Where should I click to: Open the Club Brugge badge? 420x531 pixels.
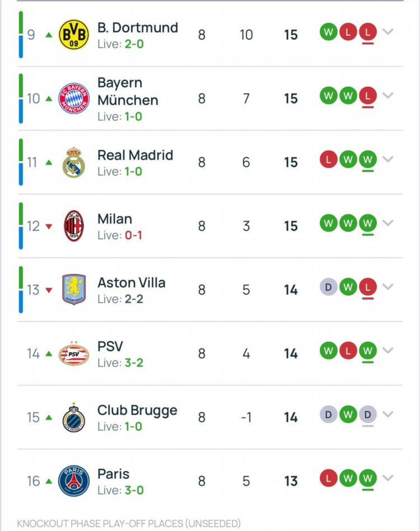click(x=74, y=417)
